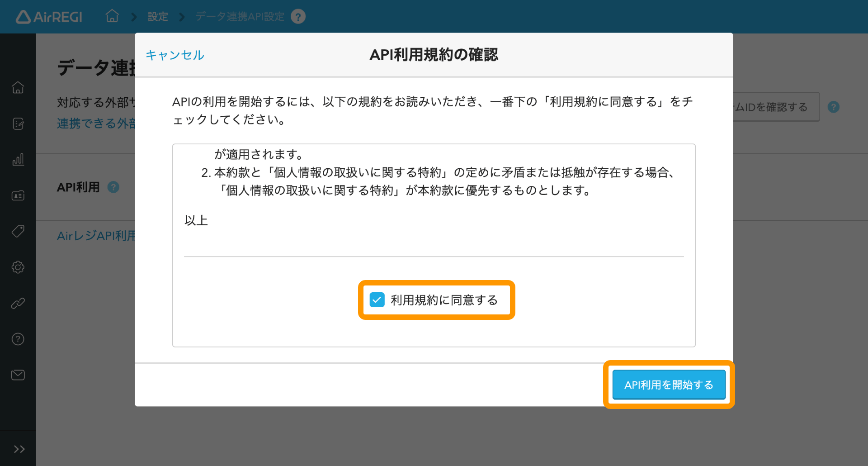Click the AirREGI logo
This screenshot has width=868, height=466.
49,17
